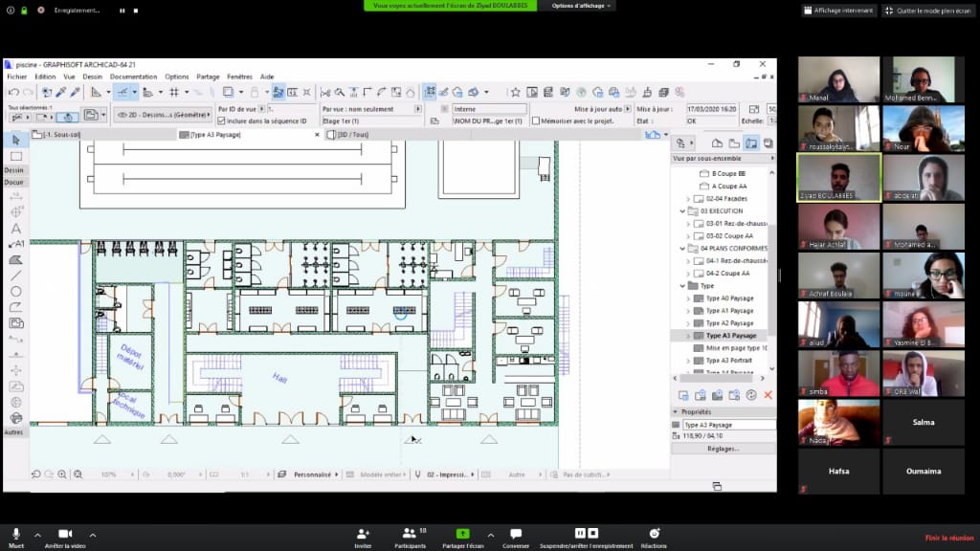
Task: Open the Options d'affichage dropdown
Action: pos(582,6)
